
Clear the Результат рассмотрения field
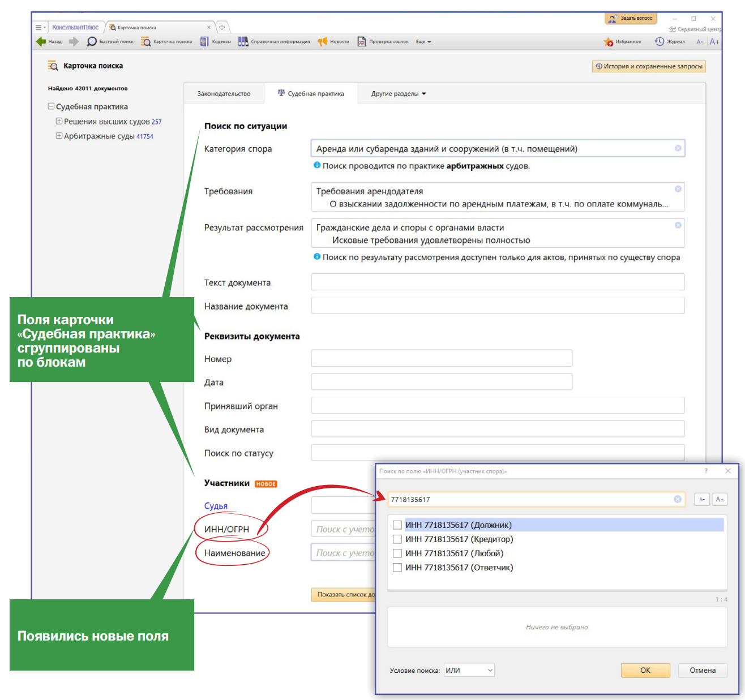pyautogui.click(x=678, y=225)
